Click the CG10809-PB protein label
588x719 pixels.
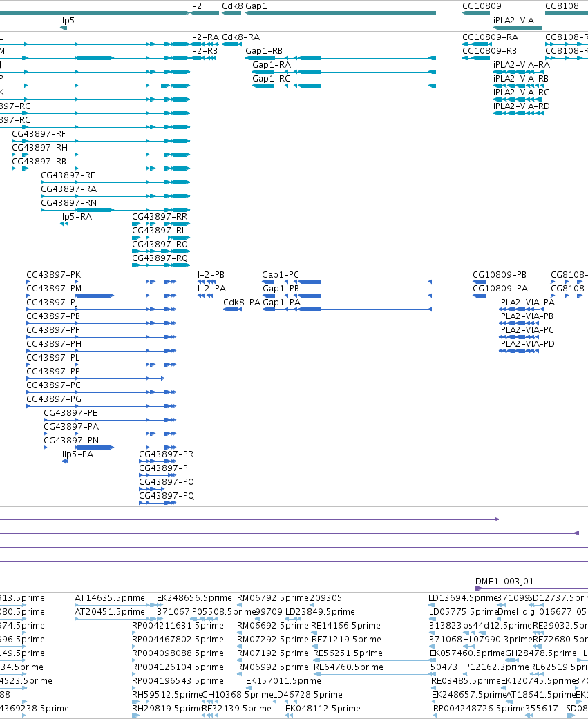[x=500, y=275]
